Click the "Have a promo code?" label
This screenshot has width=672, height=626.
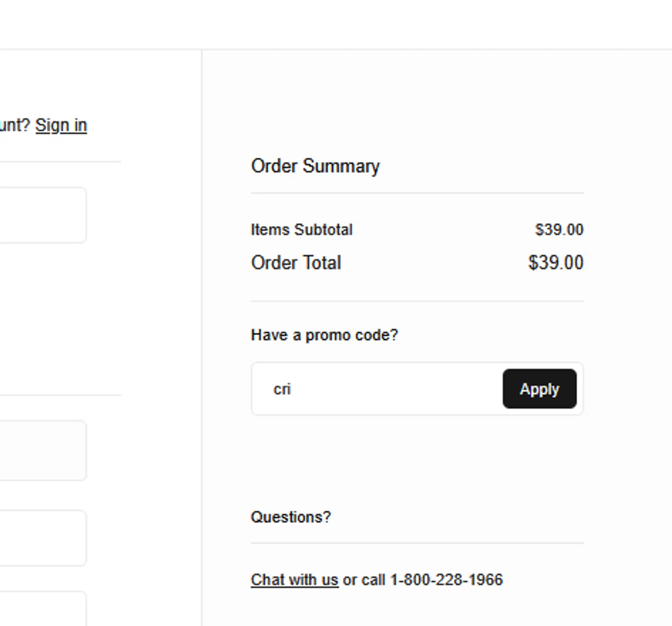tap(324, 335)
